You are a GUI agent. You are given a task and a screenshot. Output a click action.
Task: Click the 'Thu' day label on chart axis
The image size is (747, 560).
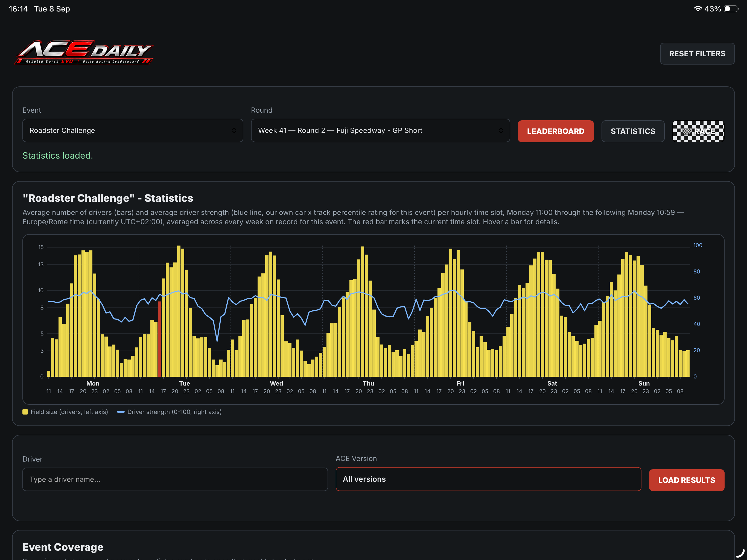368,383
